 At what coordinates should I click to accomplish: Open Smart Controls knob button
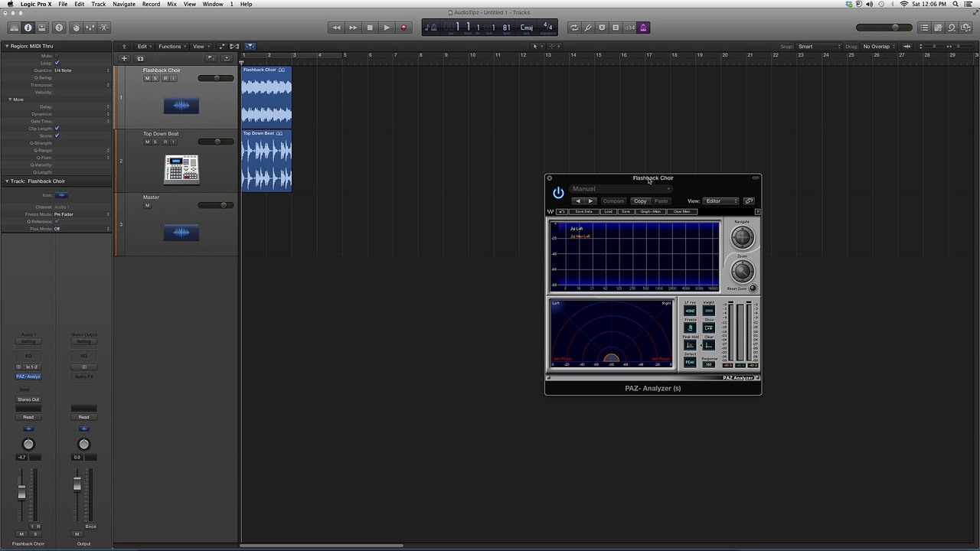point(76,28)
